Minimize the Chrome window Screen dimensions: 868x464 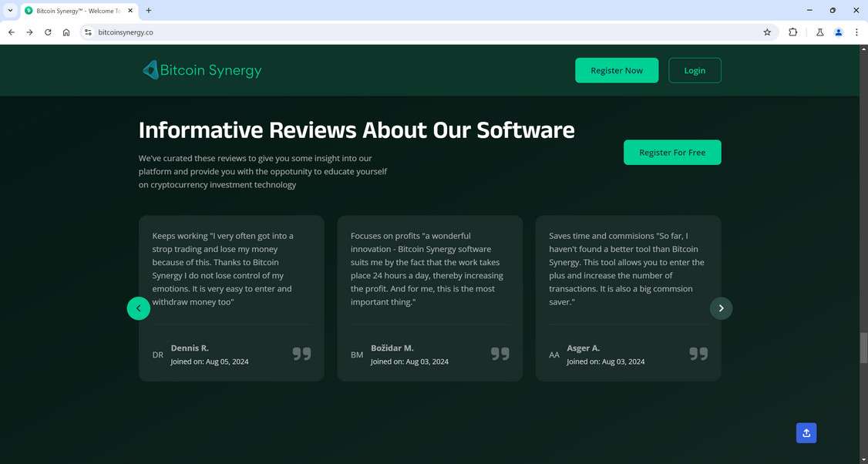809,11
